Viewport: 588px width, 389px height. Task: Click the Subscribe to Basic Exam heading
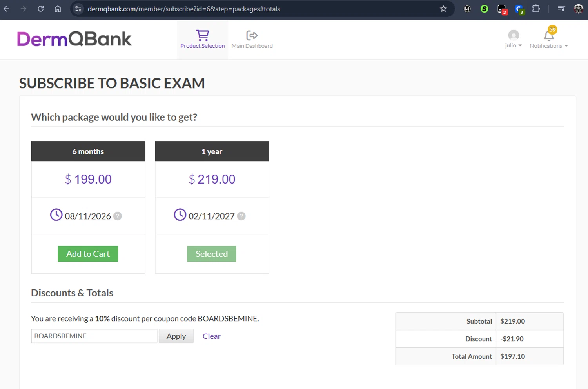pos(112,83)
